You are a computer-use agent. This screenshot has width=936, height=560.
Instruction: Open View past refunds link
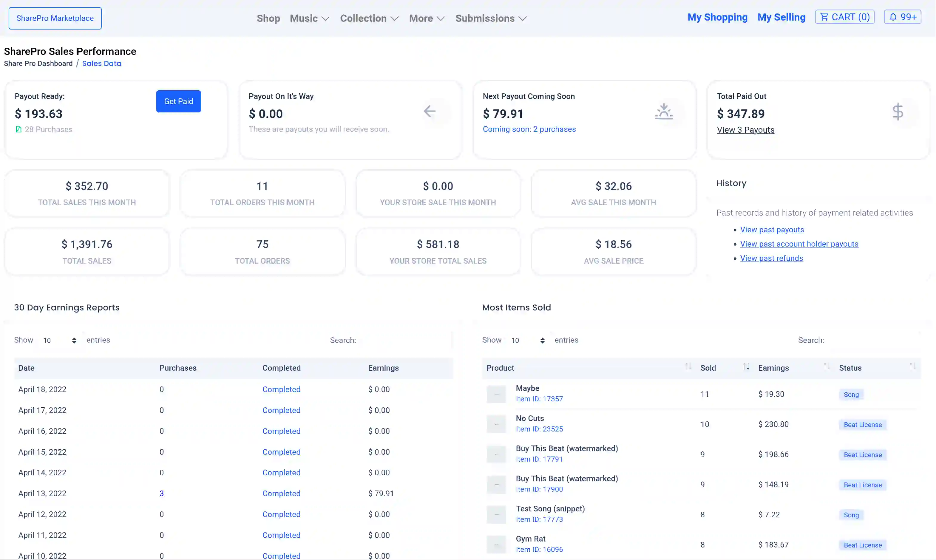pos(771,258)
